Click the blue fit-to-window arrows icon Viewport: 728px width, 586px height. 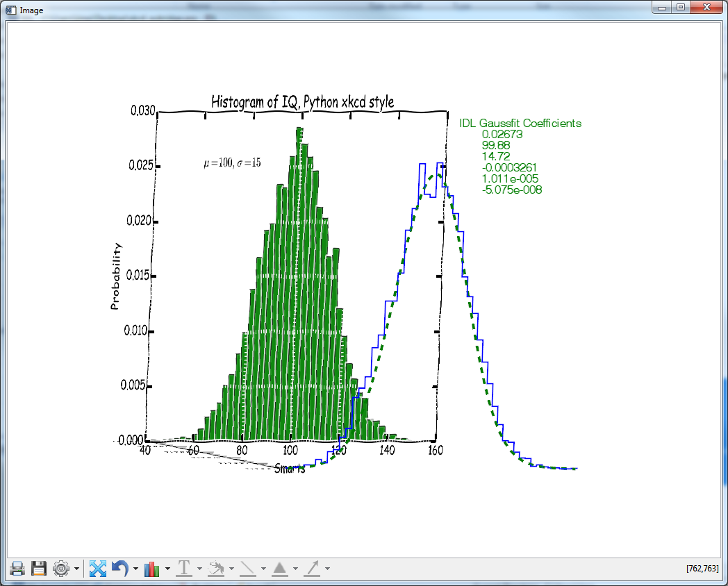98,569
